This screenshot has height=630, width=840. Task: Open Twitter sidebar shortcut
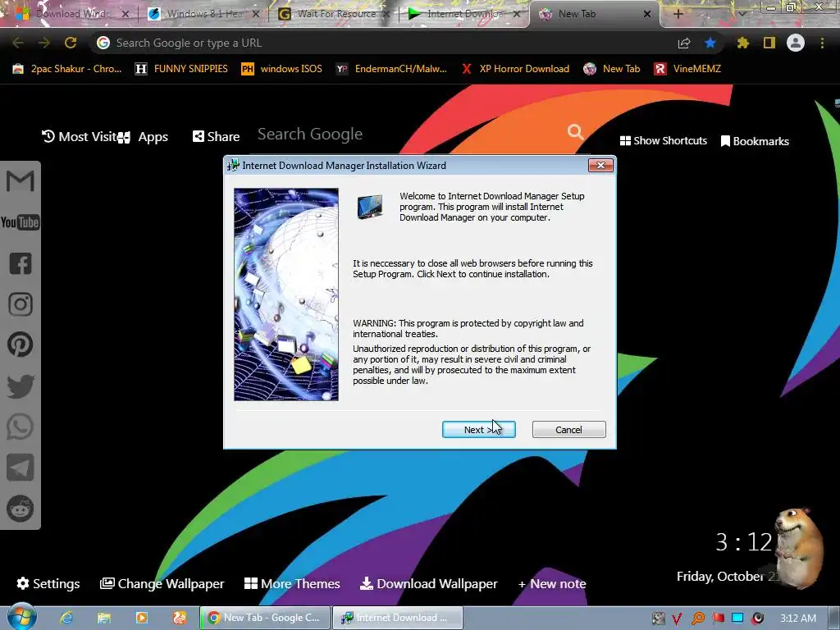click(21, 386)
